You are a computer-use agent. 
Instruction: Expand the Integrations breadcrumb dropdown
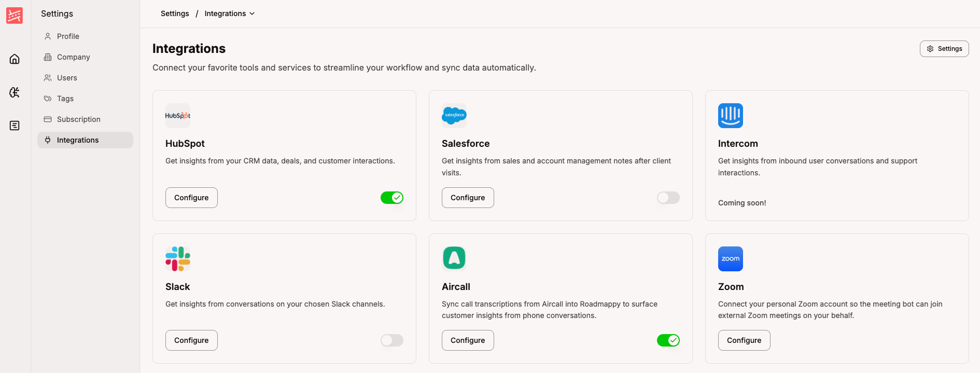pyautogui.click(x=253, y=13)
